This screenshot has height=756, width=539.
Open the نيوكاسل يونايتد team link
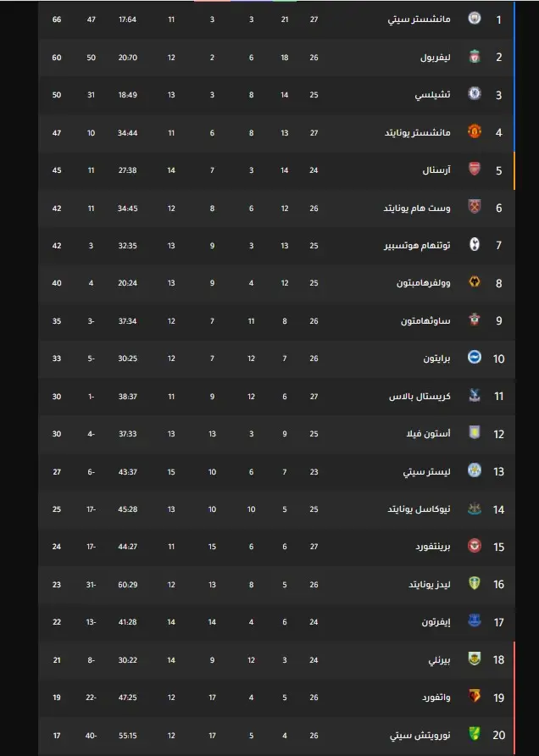tap(419, 509)
